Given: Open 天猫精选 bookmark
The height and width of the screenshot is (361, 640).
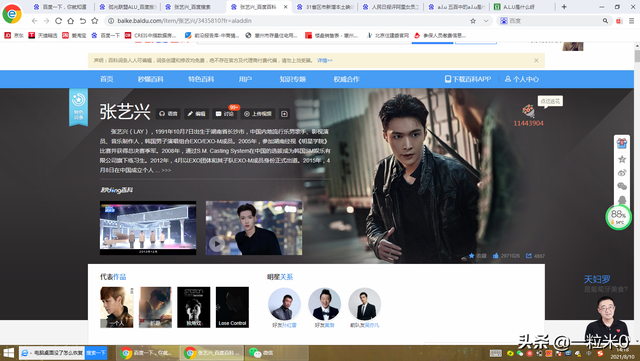Looking at the screenshot, I should click(x=43, y=36).
